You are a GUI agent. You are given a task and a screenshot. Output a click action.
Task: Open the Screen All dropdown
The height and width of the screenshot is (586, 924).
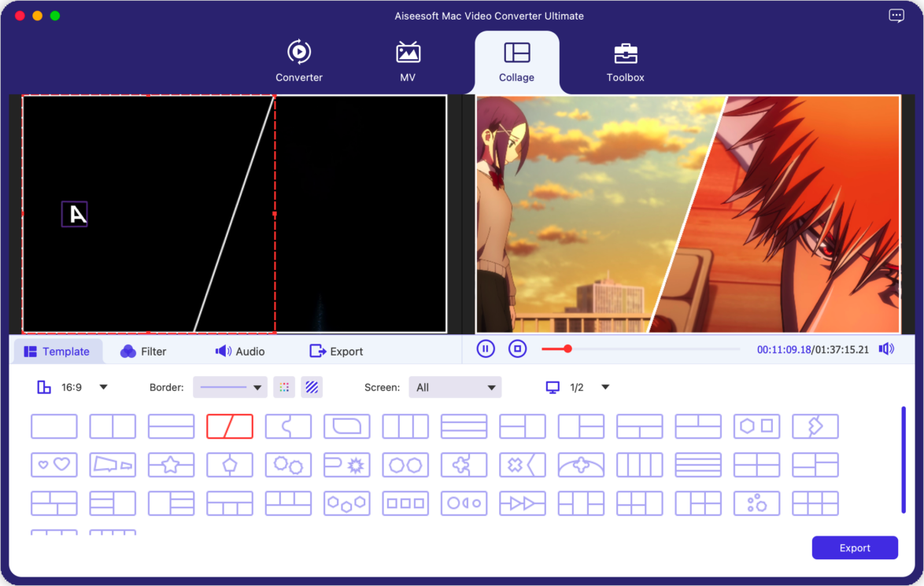[x=455, y=388]
